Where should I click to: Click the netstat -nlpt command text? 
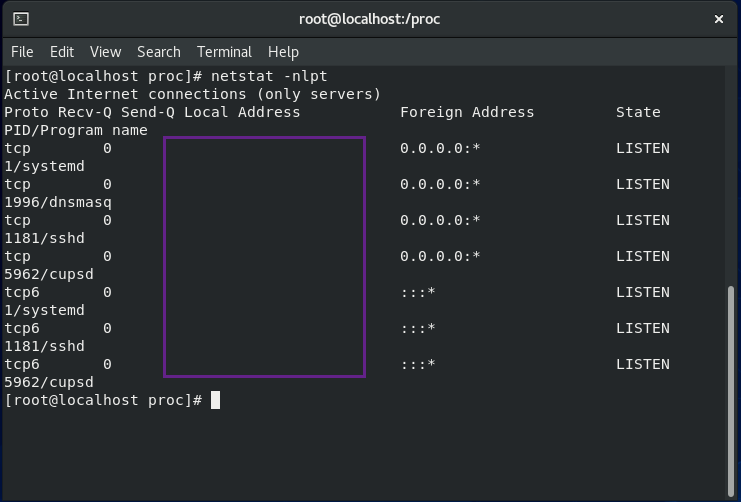(269, 76)
